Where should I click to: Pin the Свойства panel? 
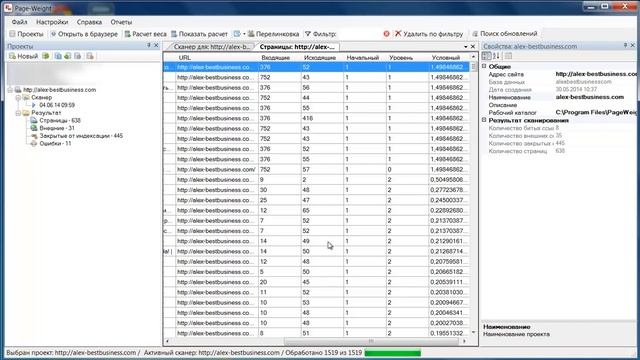pyautogui.click(x=625, y=45)
